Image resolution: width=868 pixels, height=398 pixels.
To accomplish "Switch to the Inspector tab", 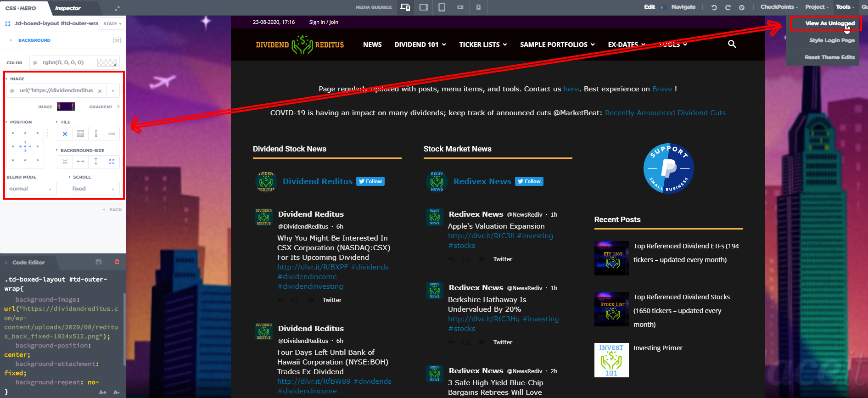I will tap(67, 8).
